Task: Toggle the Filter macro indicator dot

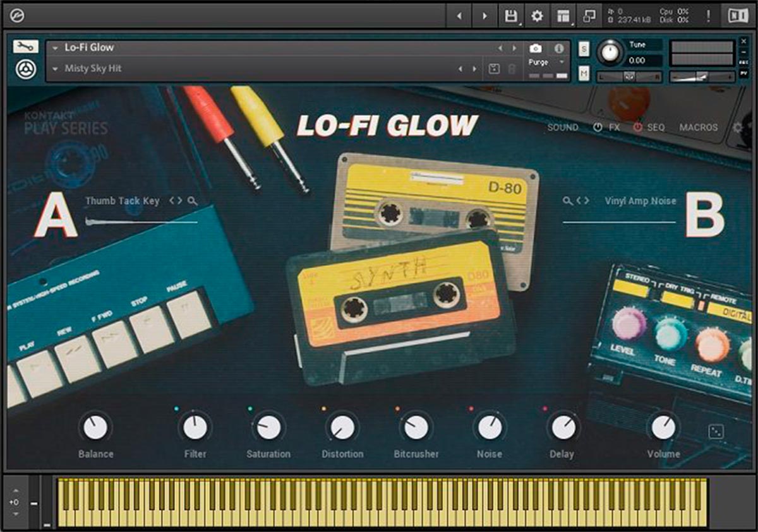Action: click(x=176, y=409)
